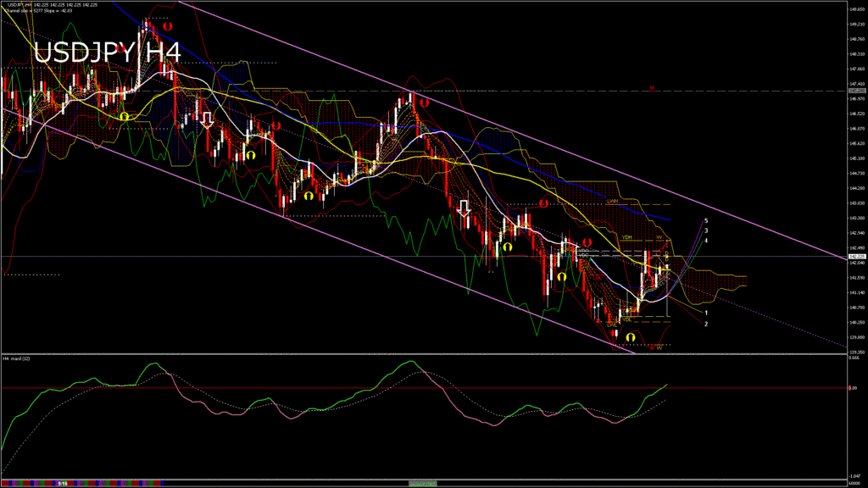Image resolution: width=868 pixels, height=488 pixels.
Task: Select the yellow buy arrow at the chart's lowest point
Action: [631, 337]
